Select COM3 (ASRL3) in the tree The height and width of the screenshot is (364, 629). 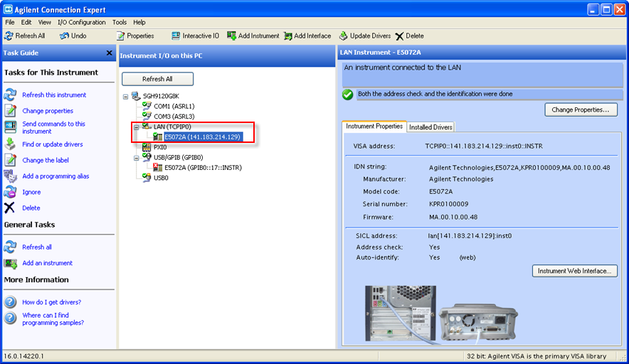[174, 117]
